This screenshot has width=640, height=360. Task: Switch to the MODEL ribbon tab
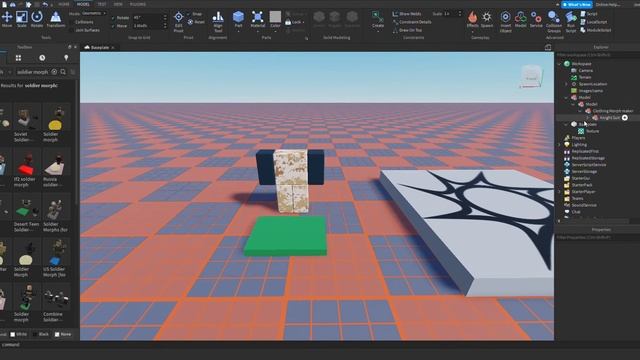83,4
